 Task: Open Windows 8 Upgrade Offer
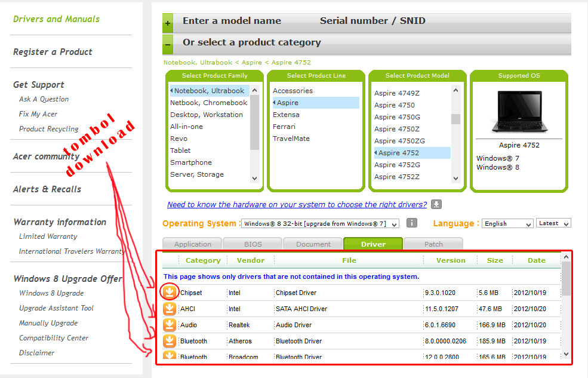coord(68,279)
